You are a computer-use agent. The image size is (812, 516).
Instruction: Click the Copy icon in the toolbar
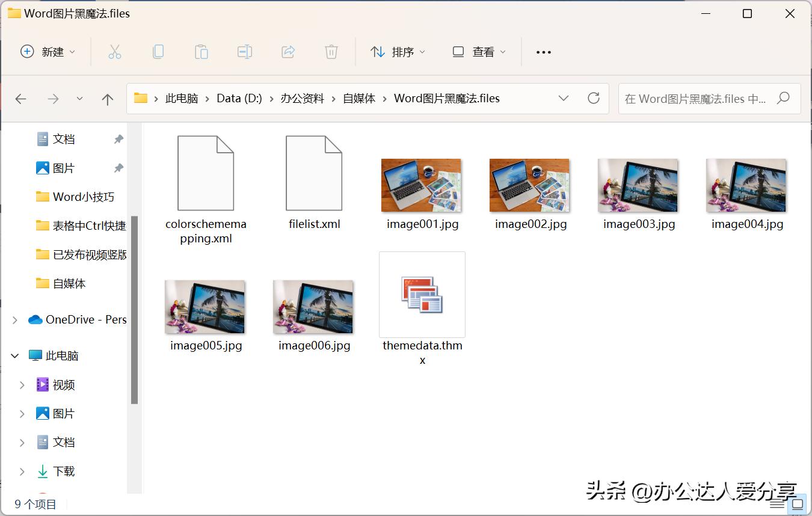point(158,52)
